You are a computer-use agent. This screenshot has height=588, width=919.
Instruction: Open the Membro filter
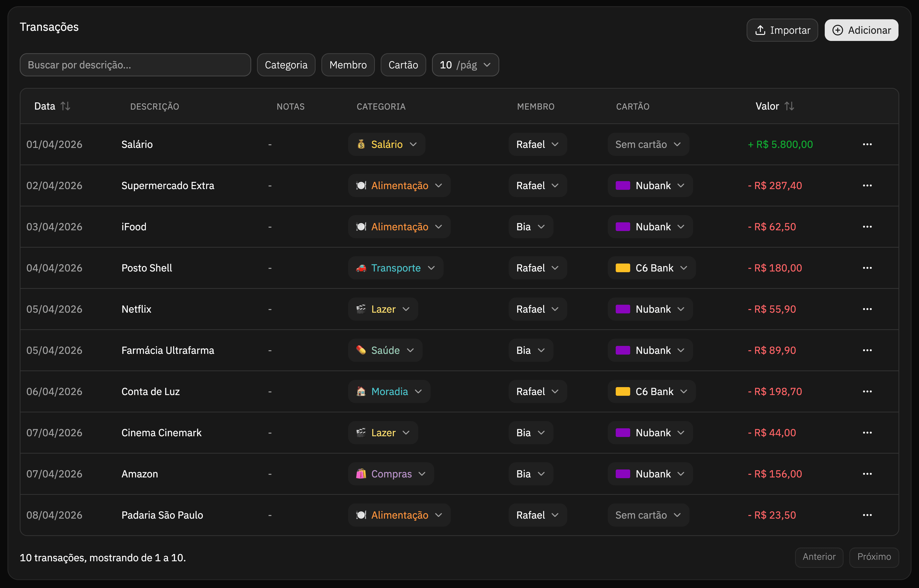point(348,65)
